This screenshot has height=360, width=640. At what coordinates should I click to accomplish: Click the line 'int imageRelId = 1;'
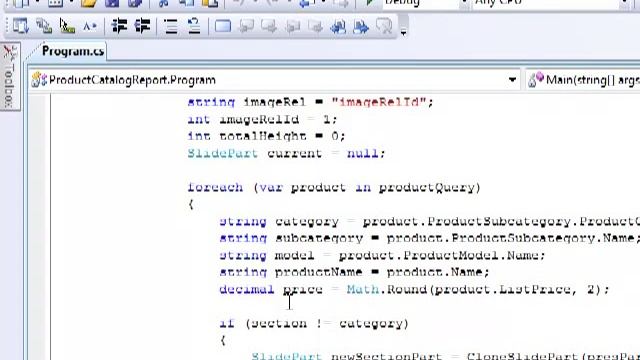[x=262, y=120]
